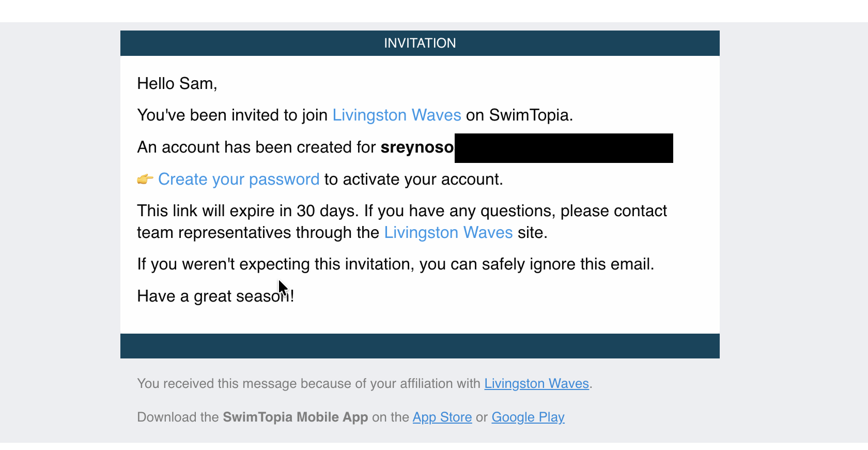Image resolution: width=868 pixels, height=450 pixels.
Task: Click 'If you weren't expecting this invitation' sentence
Action: click(396, 264)
